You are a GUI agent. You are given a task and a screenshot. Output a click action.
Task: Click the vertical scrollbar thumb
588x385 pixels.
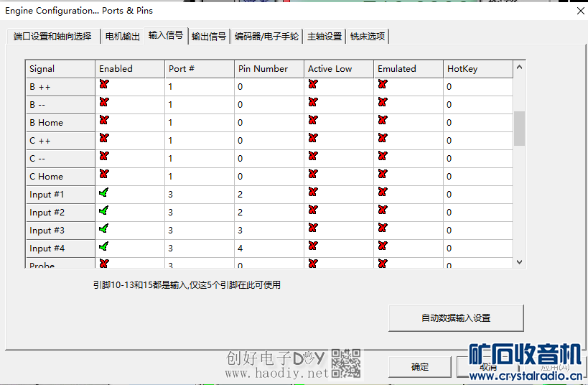519,129
